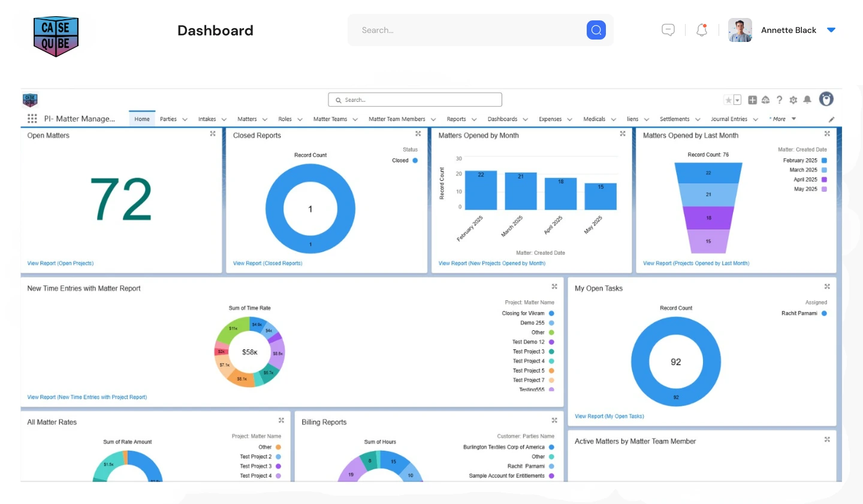Image resolution: width=863 pixels, height=504 pixels.
Task: Expand the Matters Opened by Last Month widget
Action: pyautogui.click(x=827, y=134)
